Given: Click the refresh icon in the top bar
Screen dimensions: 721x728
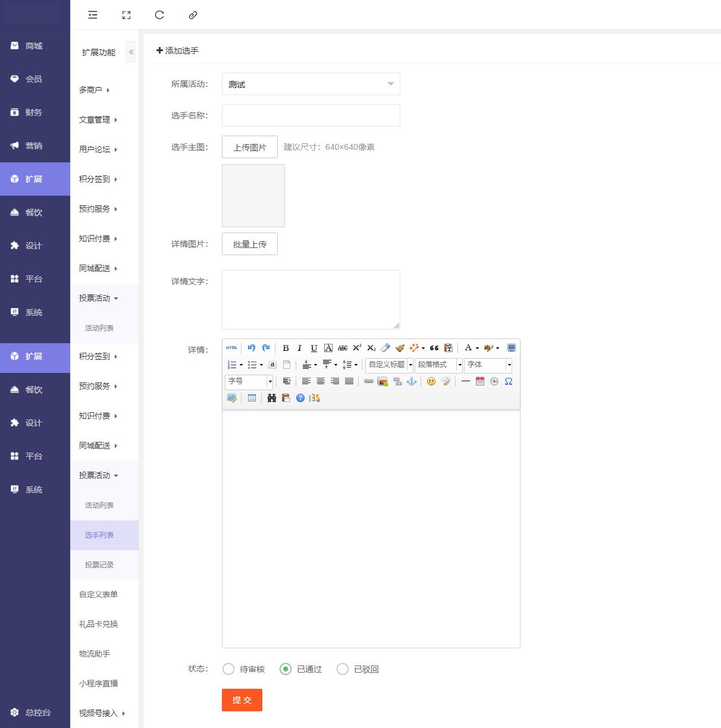Looking at the screenshot, I should [x=159, y=15].
